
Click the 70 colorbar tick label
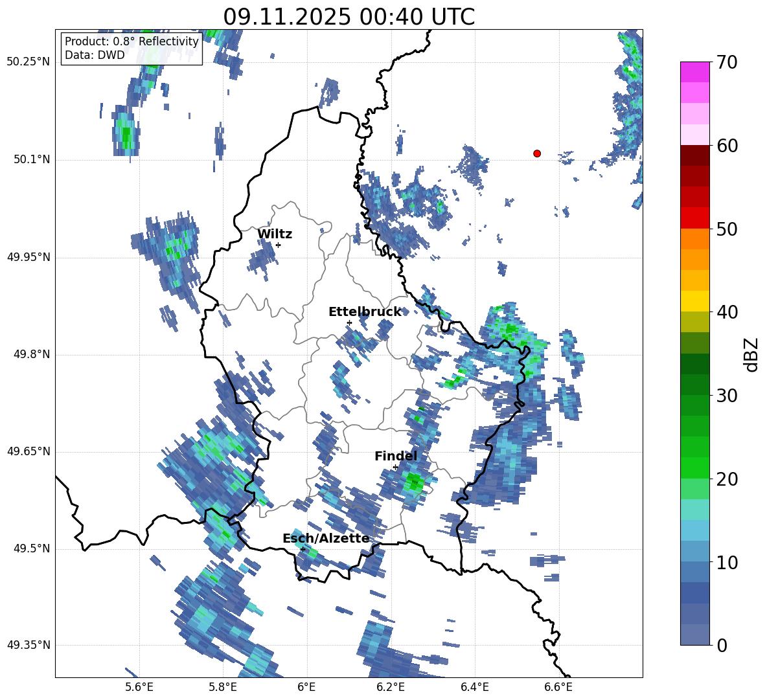click(x=727, y=63)
